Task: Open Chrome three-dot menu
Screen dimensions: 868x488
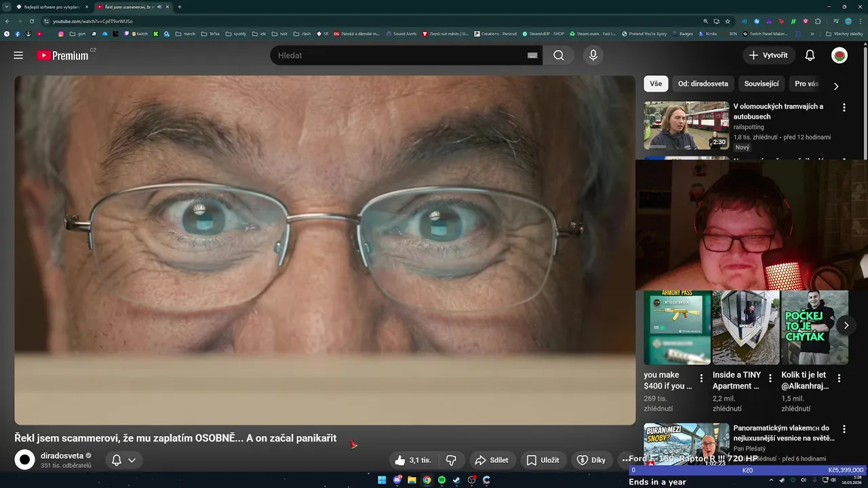Action: [x=860, y=21]
